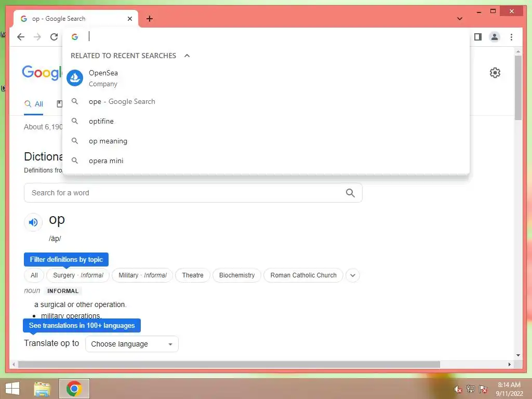Viewport: 532px width, 399px height.
Task: Click the search icon beside 'opera mini'
Action: 75,160
